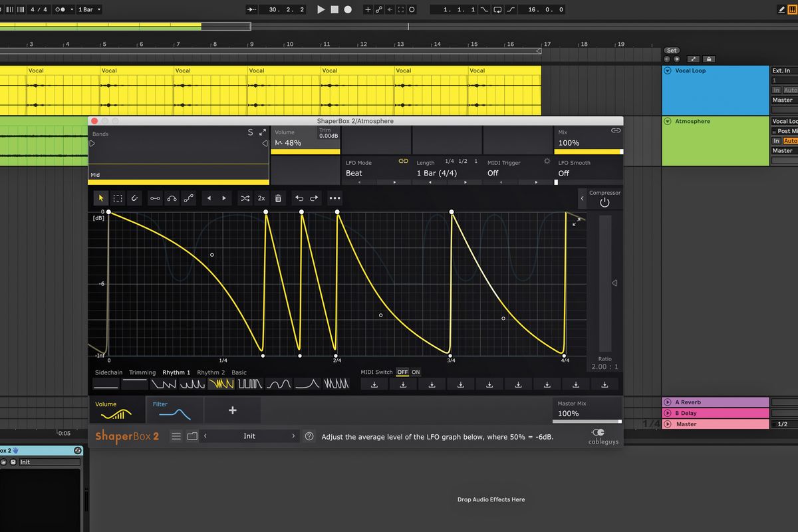The width and height of the screenshot is (798, 532).
Task: Open the three-dot options menu in ShaperBox
Action: 334,198
